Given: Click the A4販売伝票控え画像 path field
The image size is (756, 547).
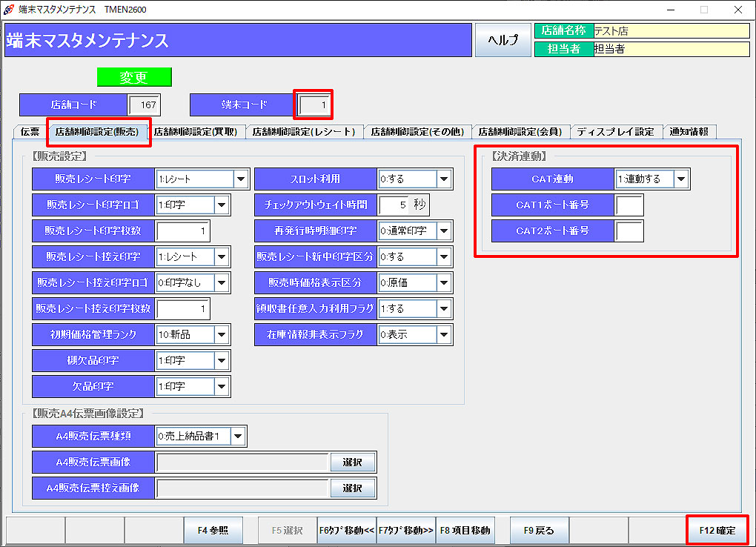Looking at the screenshot, I should click(242, 488).
